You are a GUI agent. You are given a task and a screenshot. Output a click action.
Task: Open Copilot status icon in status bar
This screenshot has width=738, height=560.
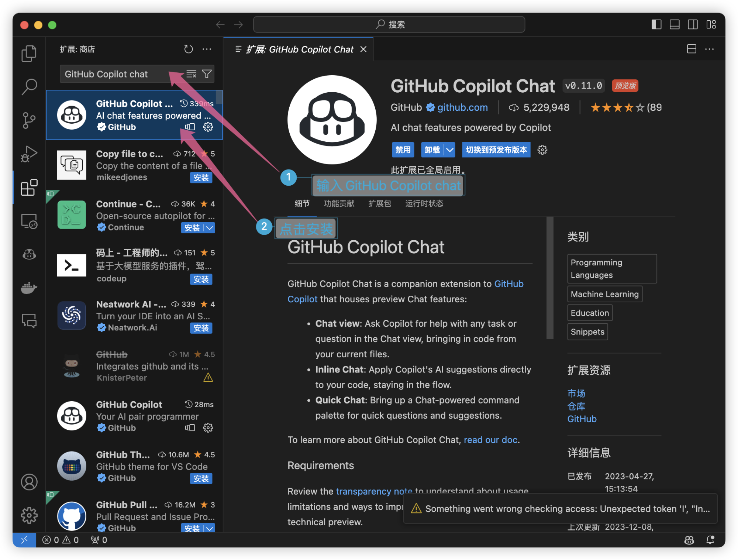point(689,540)
